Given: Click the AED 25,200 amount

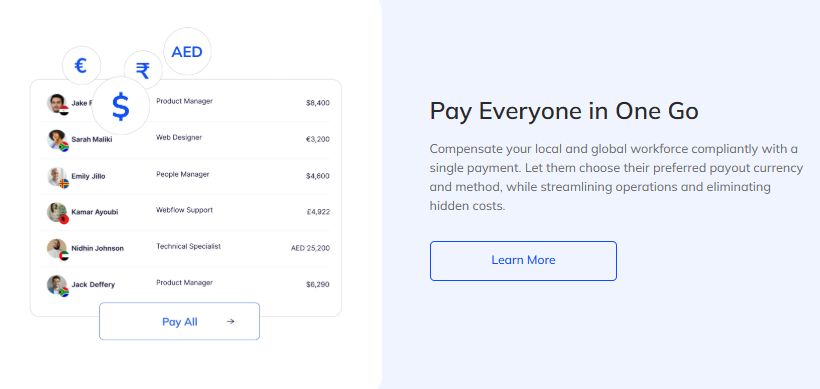Looking at the screenshot, I should pyautogui.click(x=310, y=248).
